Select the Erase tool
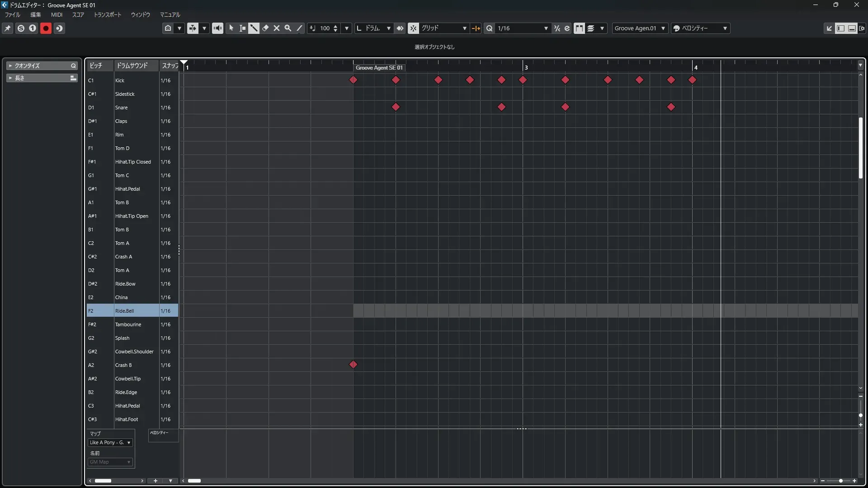The image size is (868, 488). tap(265, 28)
